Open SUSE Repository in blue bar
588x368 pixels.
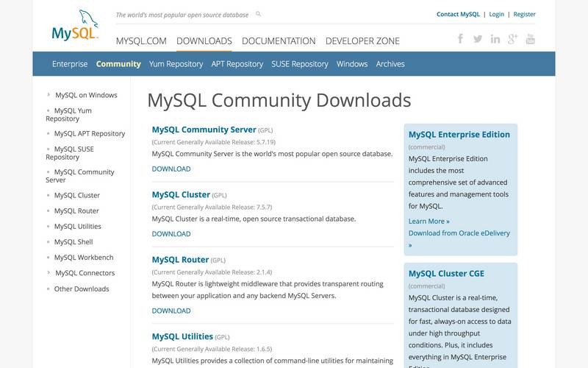pos(300,64)
